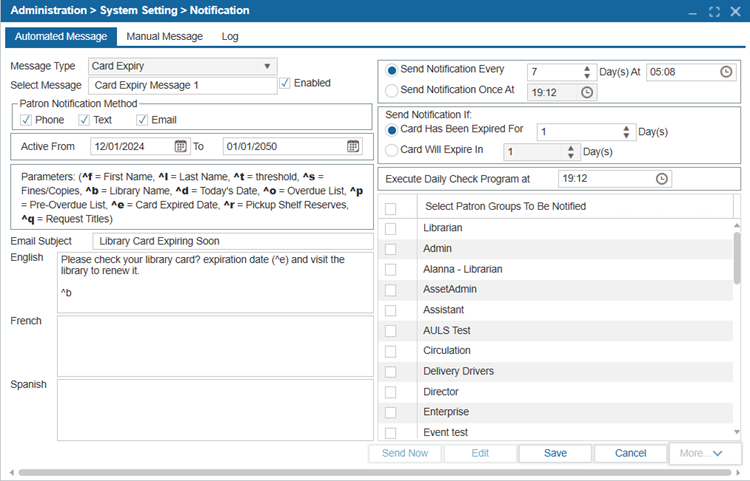Focus the Email Subject field
Image resolution: width=750 pixels, height=481 pixels.
tap(233, 241)
